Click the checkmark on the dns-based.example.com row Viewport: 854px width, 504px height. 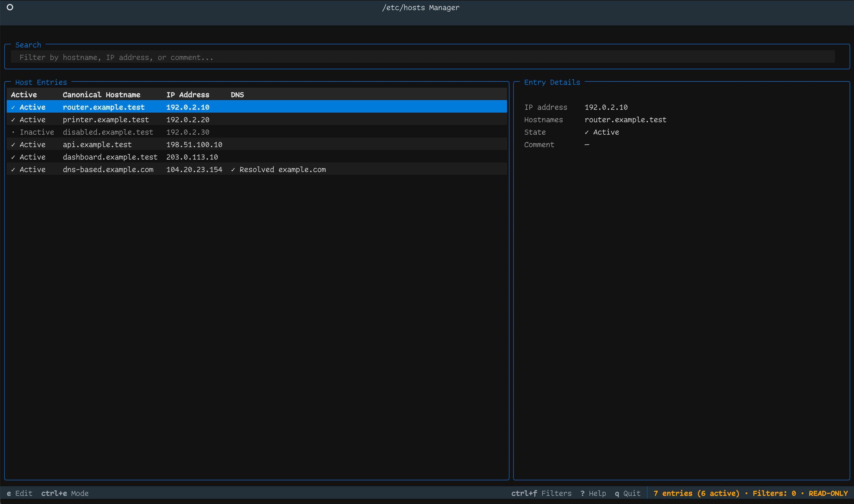pyautogui.click(x=13, y=169)
